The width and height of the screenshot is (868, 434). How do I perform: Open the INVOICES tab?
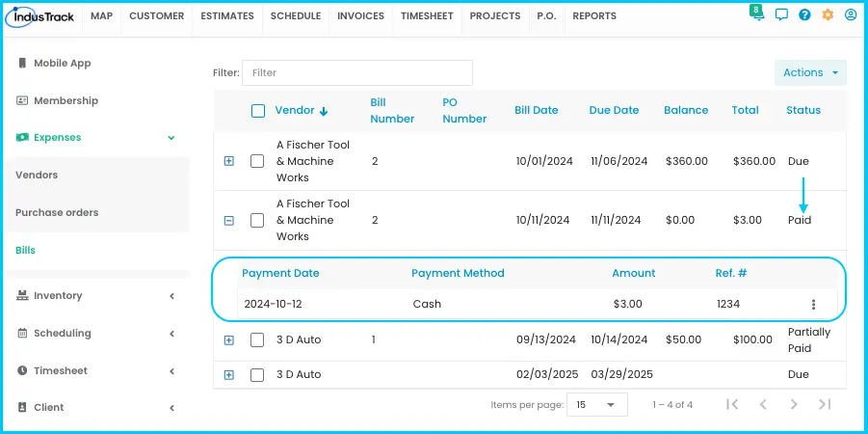(x=361, y=16)
